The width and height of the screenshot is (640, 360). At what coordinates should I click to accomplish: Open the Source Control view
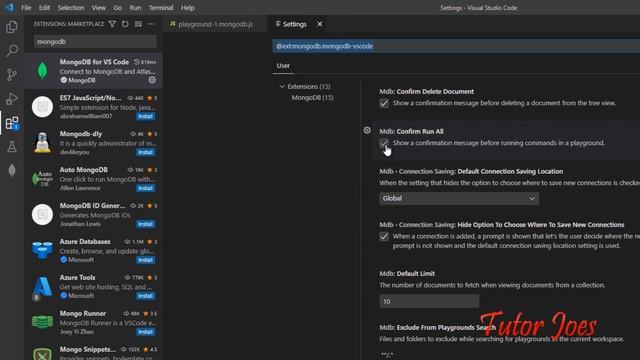tap(12, 75)
